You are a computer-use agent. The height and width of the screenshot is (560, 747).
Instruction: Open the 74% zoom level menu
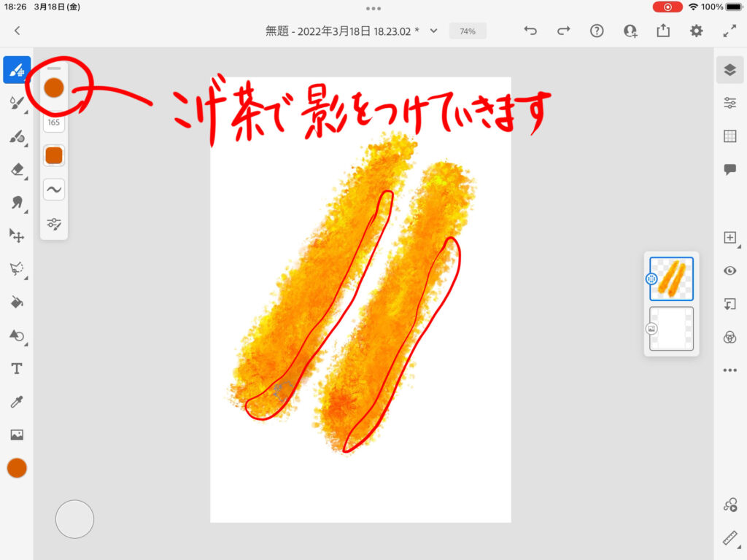click(468, 31)
